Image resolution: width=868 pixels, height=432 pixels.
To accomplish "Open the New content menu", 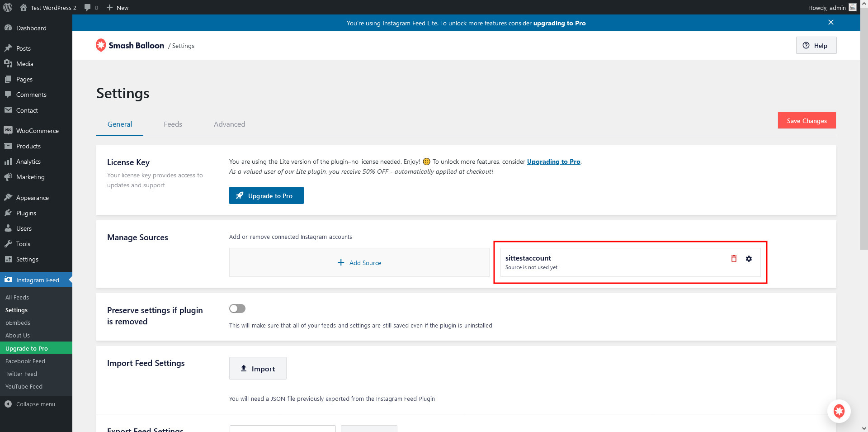I will coord(118,8).
